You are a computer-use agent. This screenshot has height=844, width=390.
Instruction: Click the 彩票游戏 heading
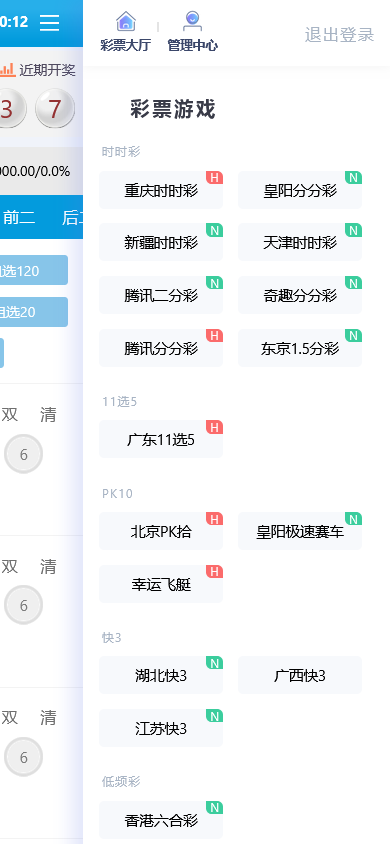click(173, 110)
